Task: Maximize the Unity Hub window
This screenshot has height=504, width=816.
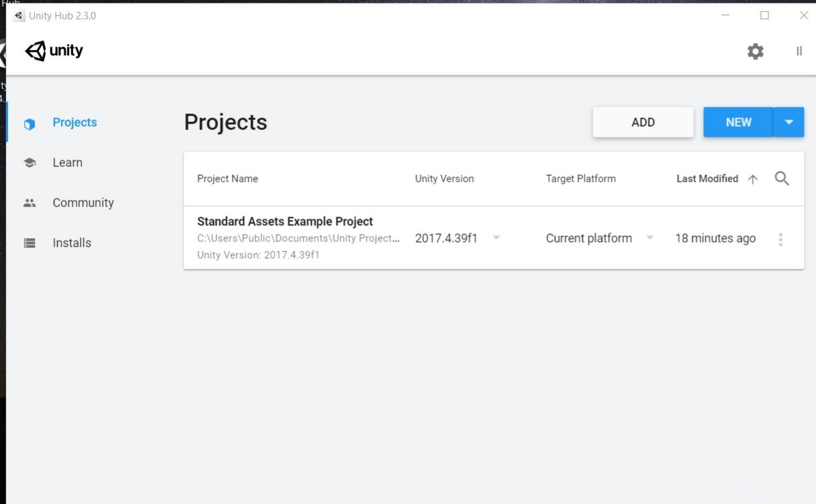Action: pos(764,15)
